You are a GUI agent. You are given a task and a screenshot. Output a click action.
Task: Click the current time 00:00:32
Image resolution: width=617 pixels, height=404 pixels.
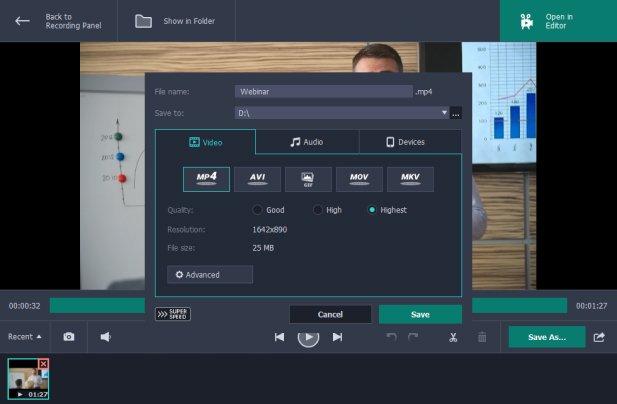pos(24,306)
